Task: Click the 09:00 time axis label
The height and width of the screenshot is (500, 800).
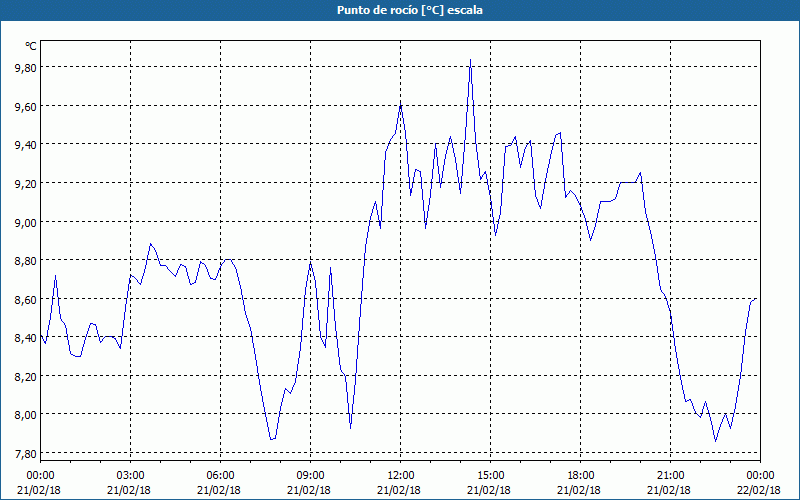Action: (x=310, y=476)
